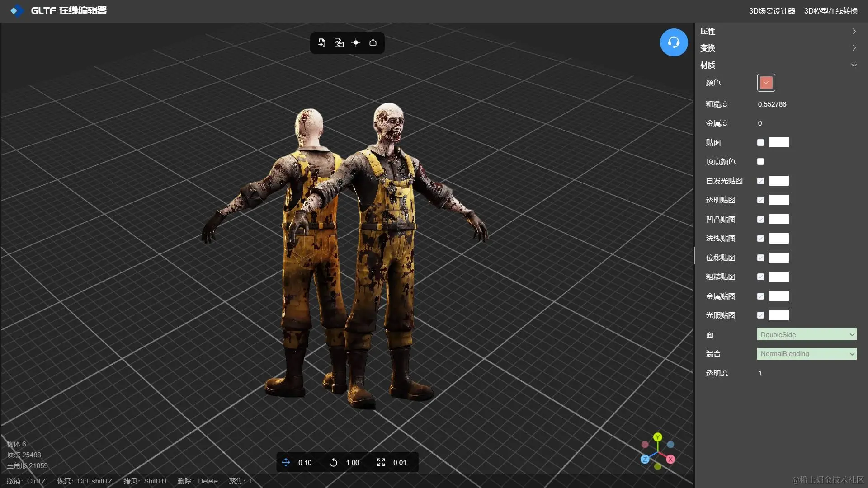Click the puzzle piece toolbar icon
868x488 pixels.
[339, 42]
